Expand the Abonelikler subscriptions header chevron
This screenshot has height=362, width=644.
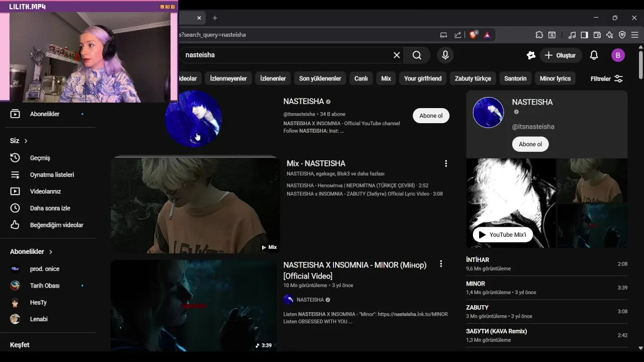(x=51, y=251)
